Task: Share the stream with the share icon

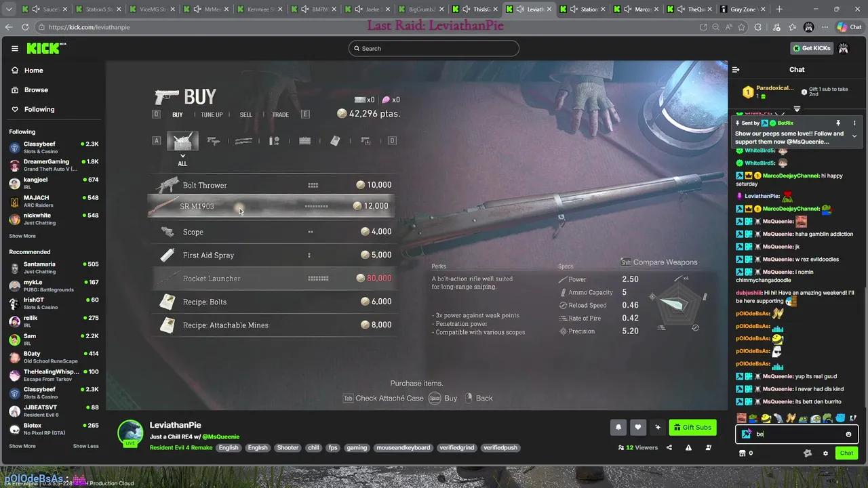Action: [x=669, y=447]
